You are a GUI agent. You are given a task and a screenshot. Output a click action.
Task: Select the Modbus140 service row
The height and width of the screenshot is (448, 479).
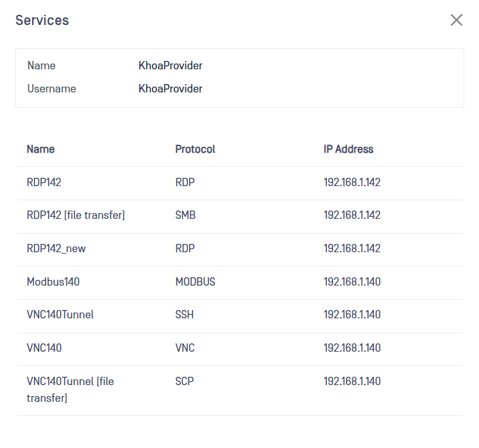point(53,282)
